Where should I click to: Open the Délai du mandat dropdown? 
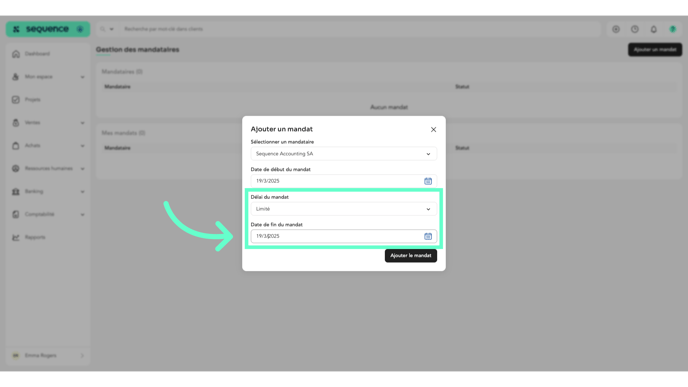click(x=344, y=209)
